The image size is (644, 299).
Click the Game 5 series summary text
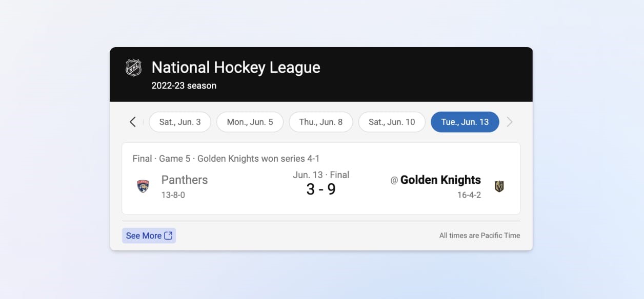tap(226, 159)
